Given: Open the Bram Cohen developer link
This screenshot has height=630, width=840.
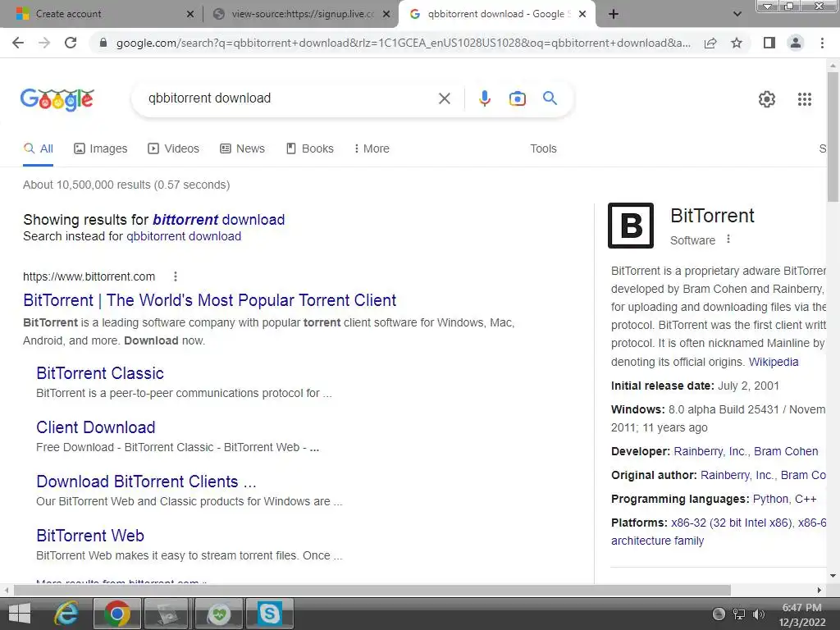Looking at the screenshot, I should click(x=786, y=452).
